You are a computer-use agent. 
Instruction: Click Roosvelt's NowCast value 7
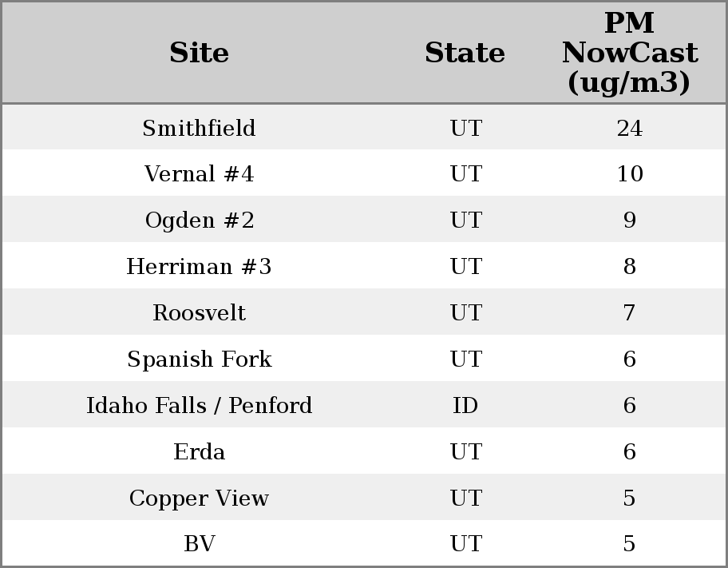[629, 312]
